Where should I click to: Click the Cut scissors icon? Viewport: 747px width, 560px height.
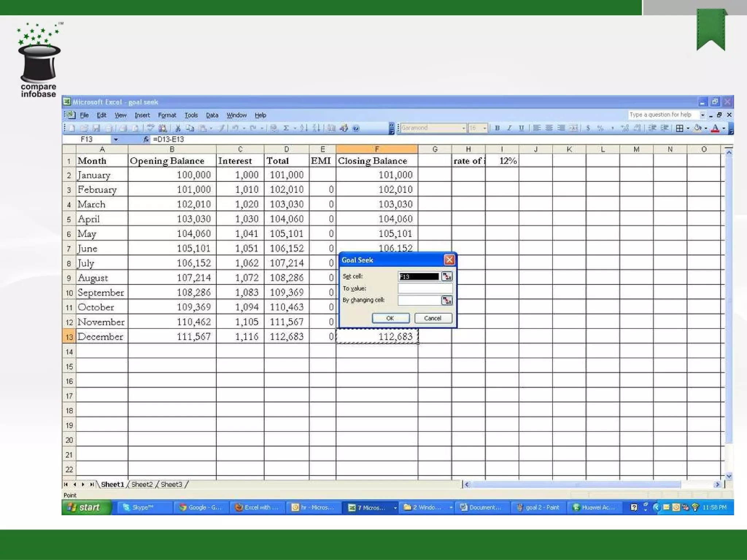178,128
